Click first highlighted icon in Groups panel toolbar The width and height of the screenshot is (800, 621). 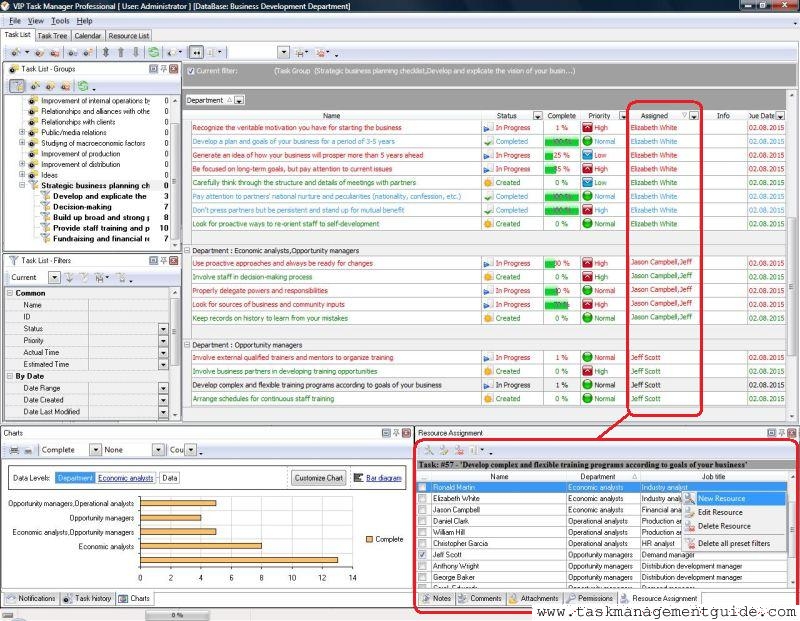pyautogui.click(x=17, y=86)
